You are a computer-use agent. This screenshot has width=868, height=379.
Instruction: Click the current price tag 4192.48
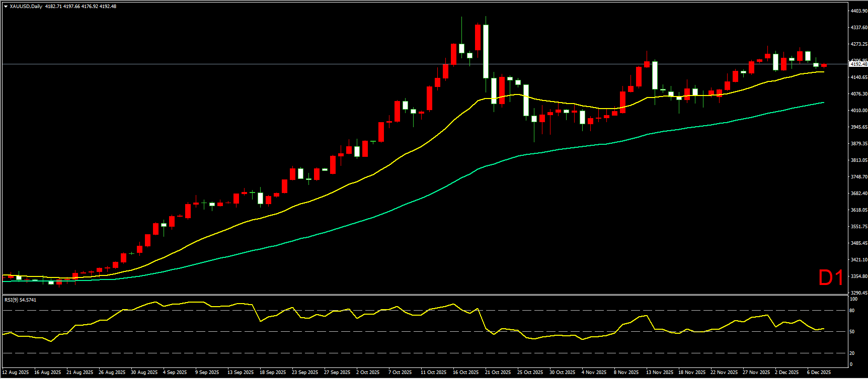[858, 64]
